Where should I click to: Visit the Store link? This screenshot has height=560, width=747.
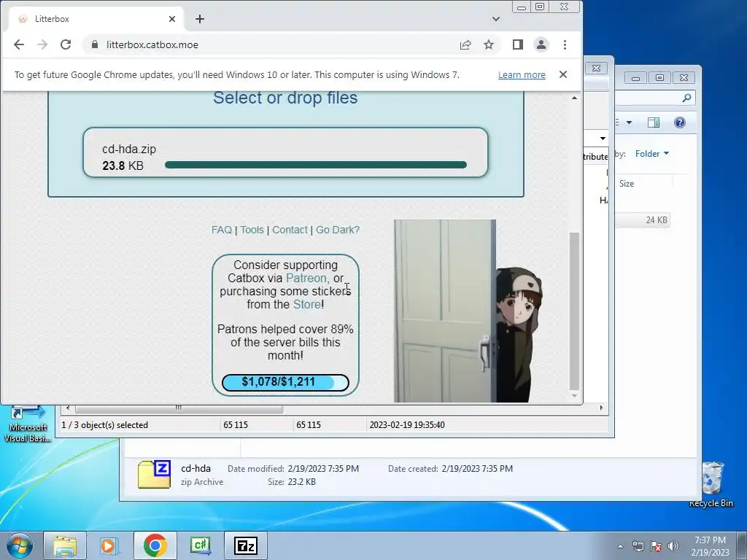[x=307, y=304]
